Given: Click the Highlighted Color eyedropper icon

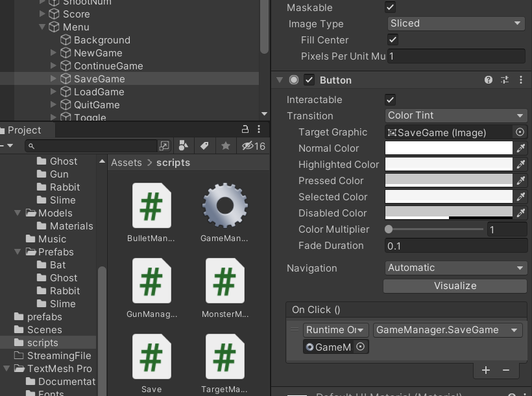Looking at the screenshot, I should coord(521,165).
